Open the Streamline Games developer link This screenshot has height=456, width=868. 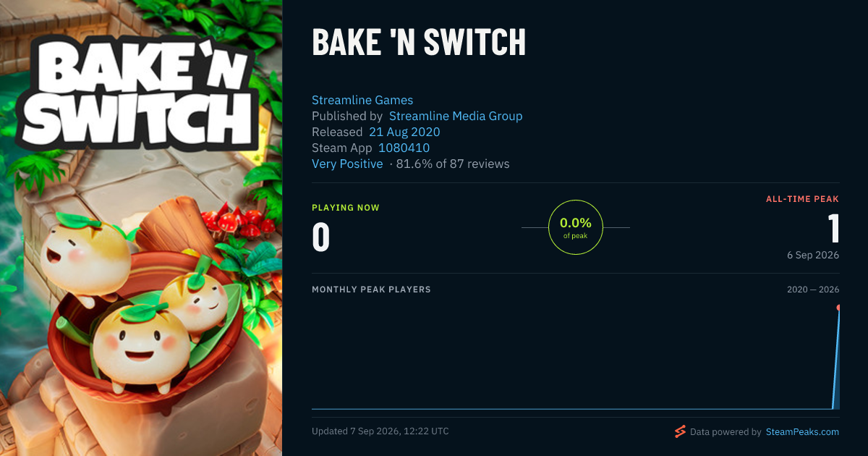tap(362, 100)
